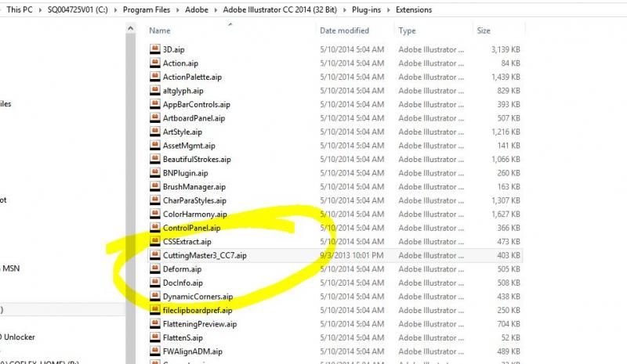The image size is (627, 364).
Task: Click the CharParaStyles.aip file icon
Action: click(x=154, y=200)
